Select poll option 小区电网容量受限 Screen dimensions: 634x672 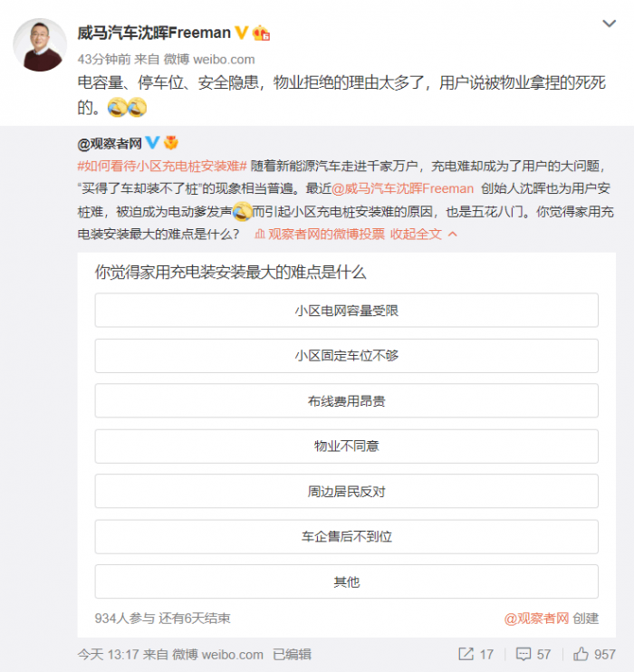(346, 311)
